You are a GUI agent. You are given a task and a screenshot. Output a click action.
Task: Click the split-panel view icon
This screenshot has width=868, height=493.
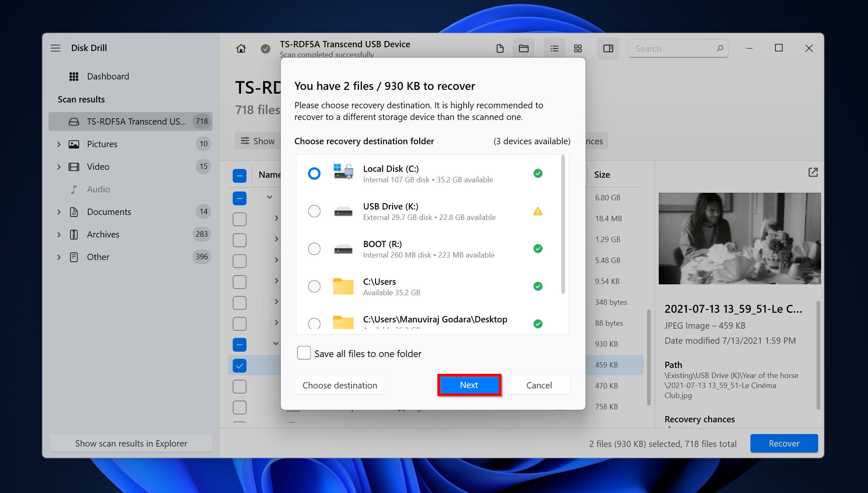(x=608, y=49)
